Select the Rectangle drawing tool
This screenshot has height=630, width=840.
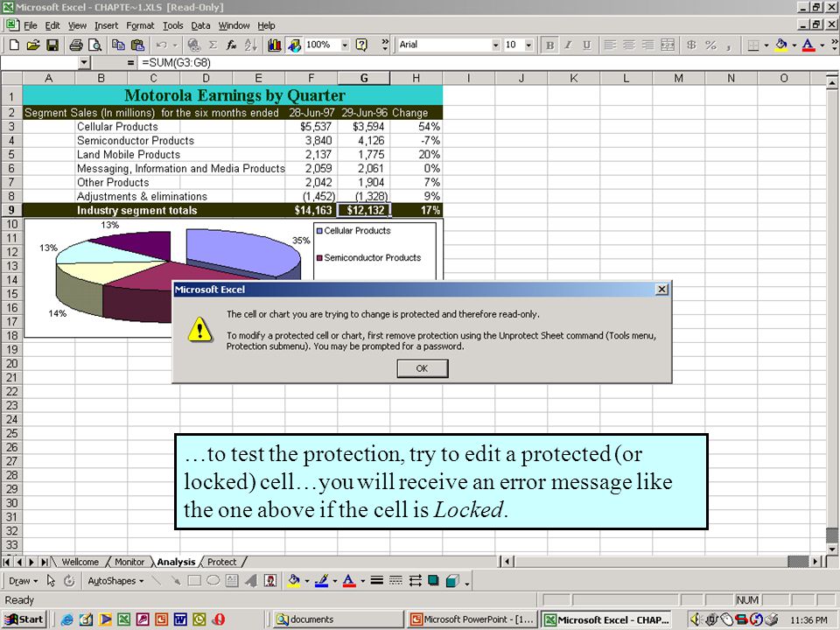[x=194, y=581]
